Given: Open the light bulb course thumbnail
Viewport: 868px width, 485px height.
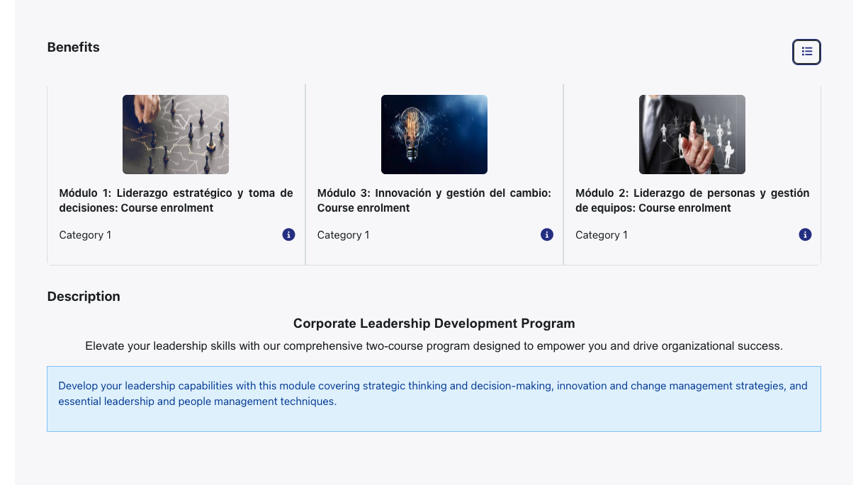Looking at the screenshot, I should coord(434,135).
